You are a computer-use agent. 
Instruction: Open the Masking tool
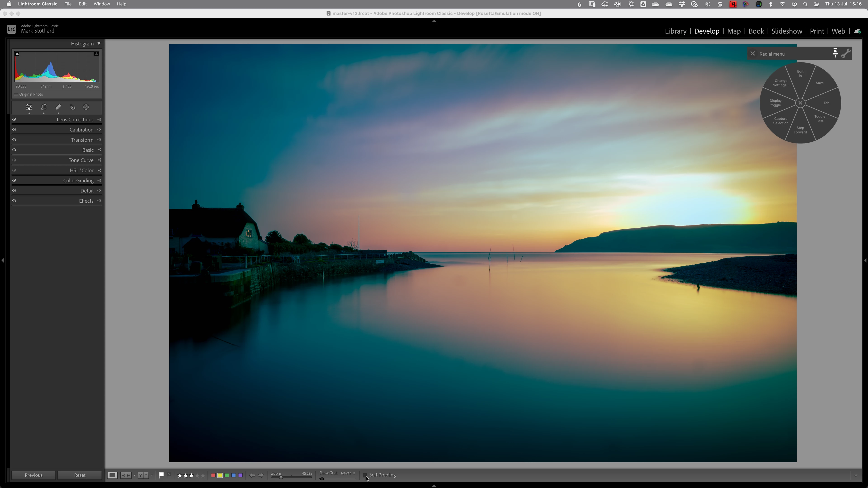click(x=86, y=107)
